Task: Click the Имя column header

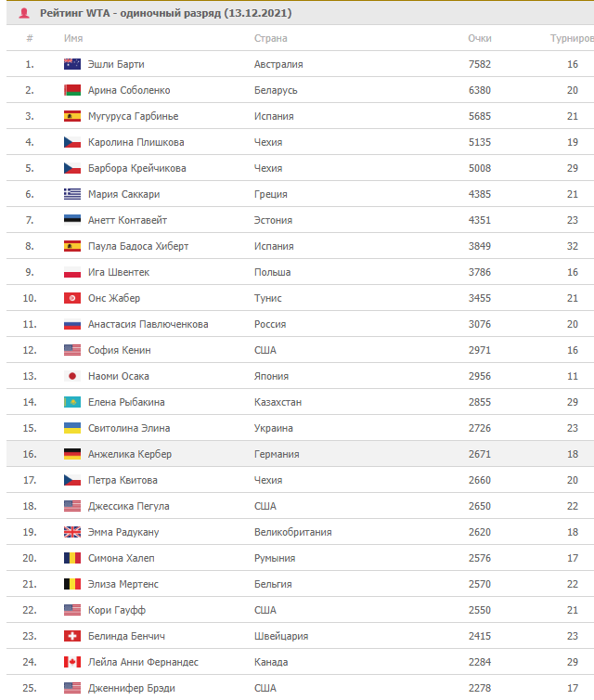Action: (73, 38)
